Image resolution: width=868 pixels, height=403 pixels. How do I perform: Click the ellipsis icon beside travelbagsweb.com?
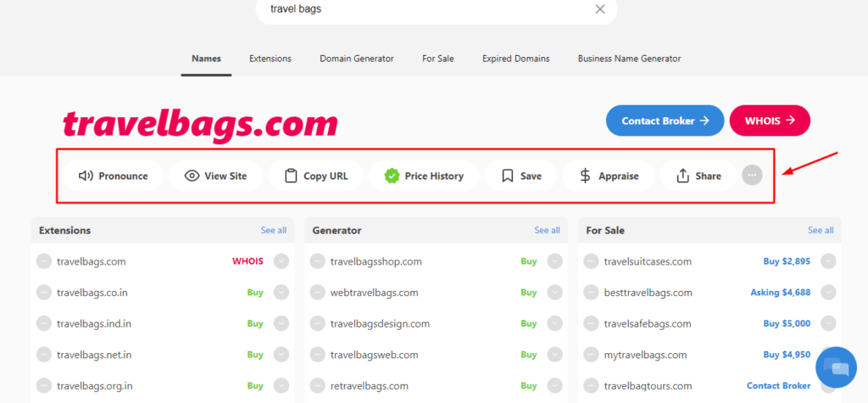coord(317,355)
